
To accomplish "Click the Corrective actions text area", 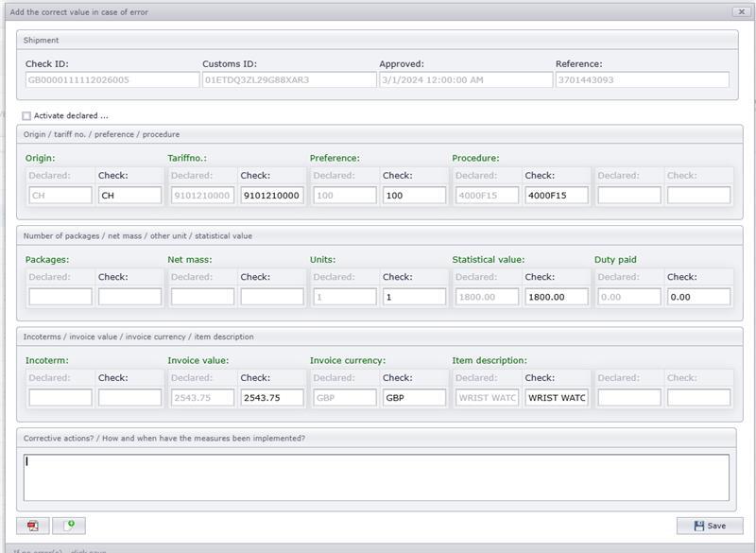I will point(376,477).
